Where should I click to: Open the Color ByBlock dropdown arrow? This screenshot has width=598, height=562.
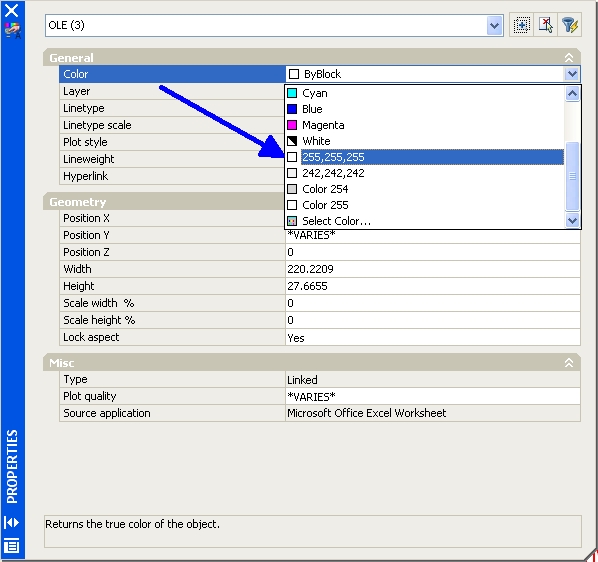point(572,74)
